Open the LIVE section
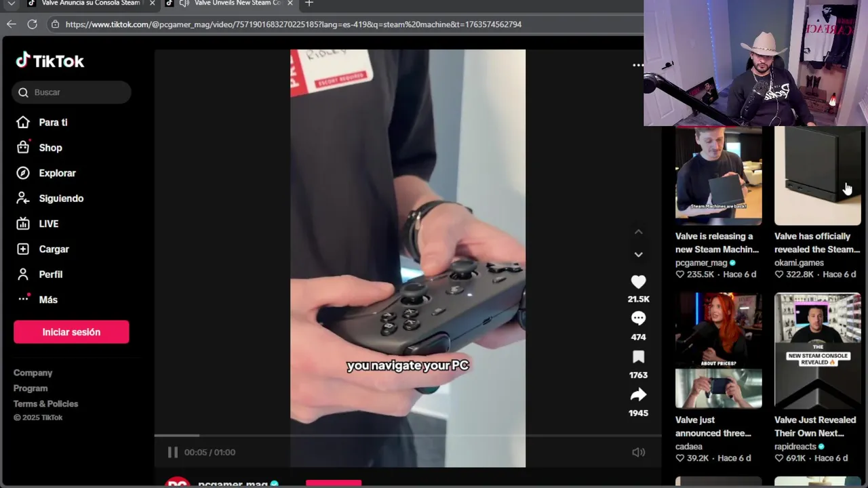868x488 pixels. (37, 224)
